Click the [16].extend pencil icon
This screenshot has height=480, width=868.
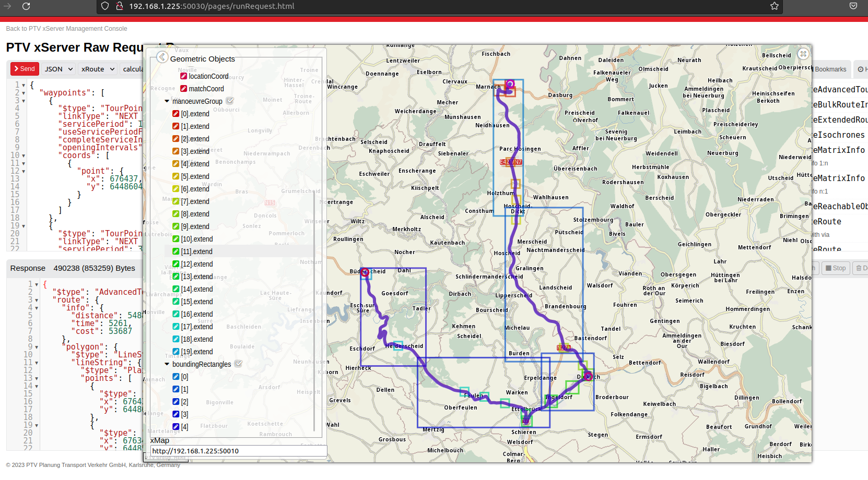click(176, 314)
